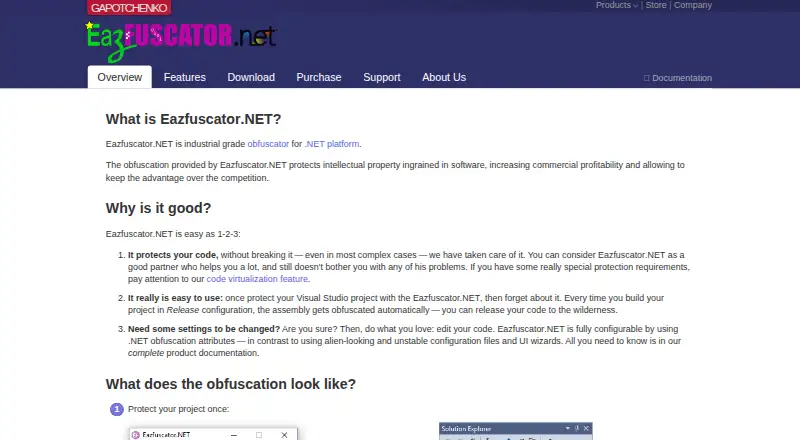This screenshot has height=440, width=800.
Task: Close the Eazfuscator.NET window in the image
Action: [x=284, y=435]
